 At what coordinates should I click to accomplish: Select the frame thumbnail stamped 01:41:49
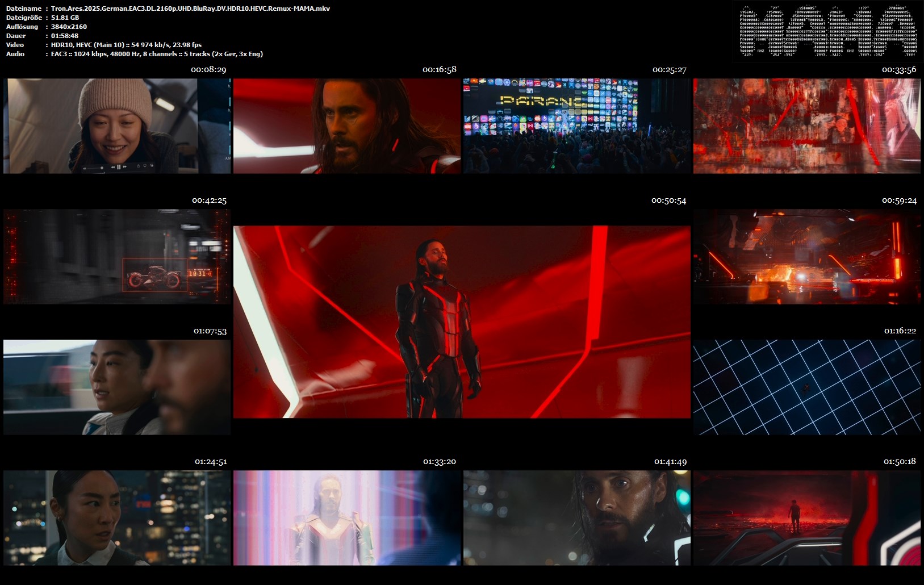coord(577,518)
